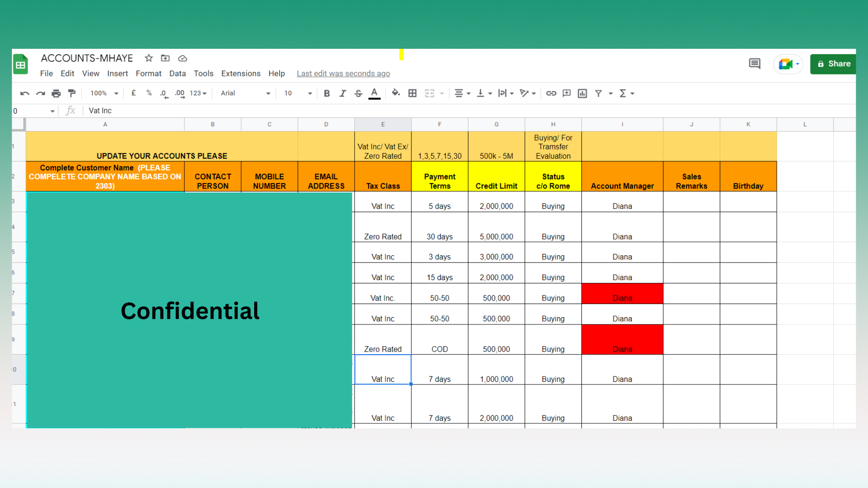Click the green Share button
The height and width of the screenshot is (488, 868).
[x=833, y=64]
